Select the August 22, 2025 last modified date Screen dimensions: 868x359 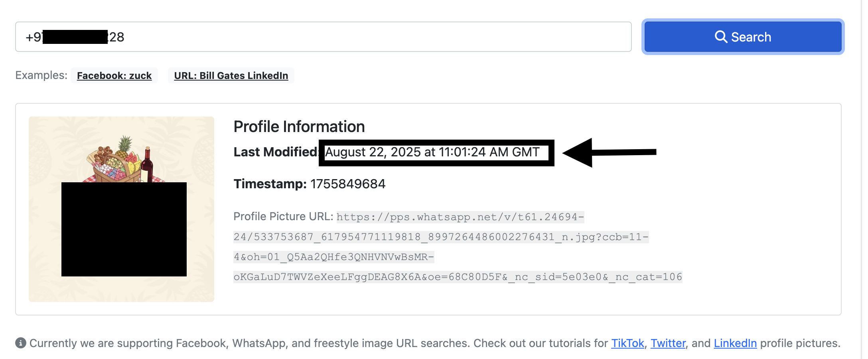point(432,152)
